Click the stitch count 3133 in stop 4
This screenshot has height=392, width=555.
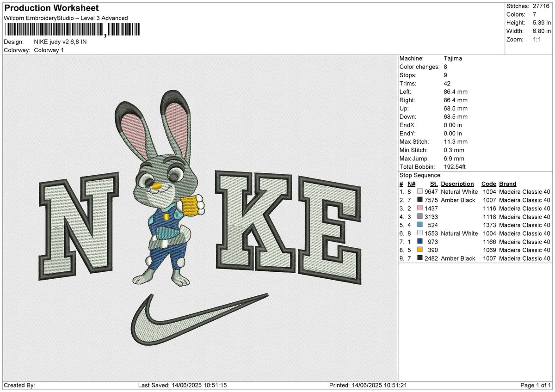point(431,217)
